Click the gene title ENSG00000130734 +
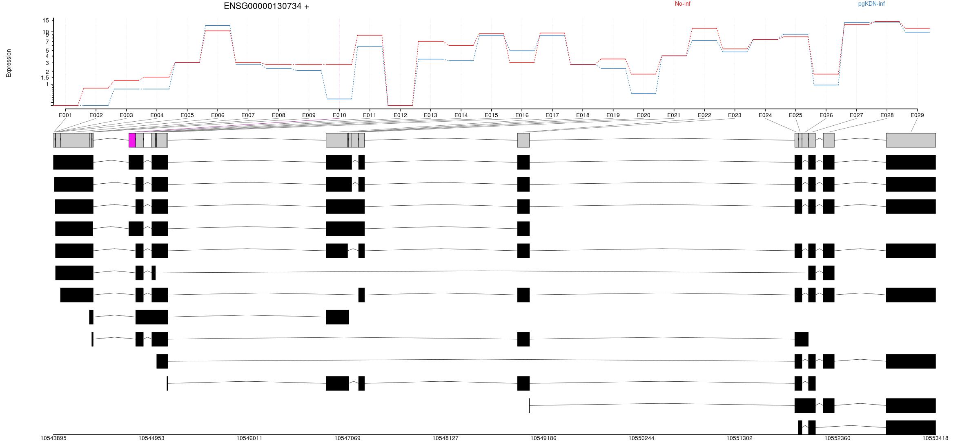980x445 pixels. tap(266, 7)
